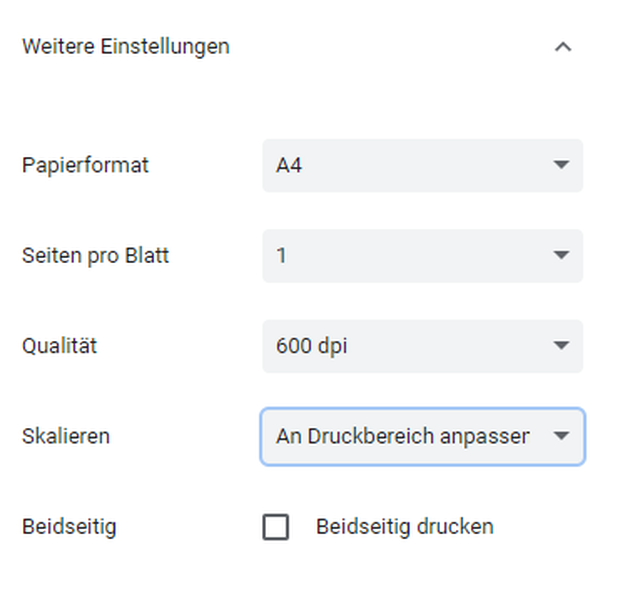Open the pages-per-sheet box showing 1

(400, 255)
